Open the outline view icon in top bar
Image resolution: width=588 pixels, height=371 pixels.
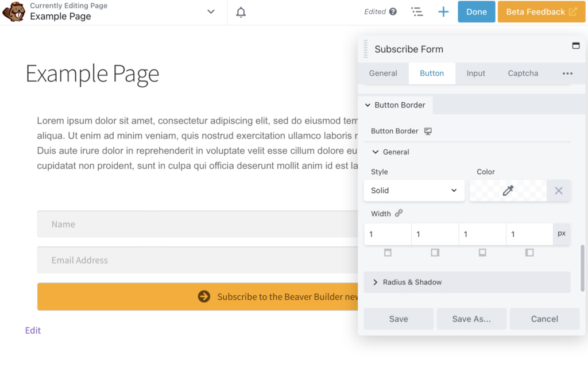[x=417, y=11]
